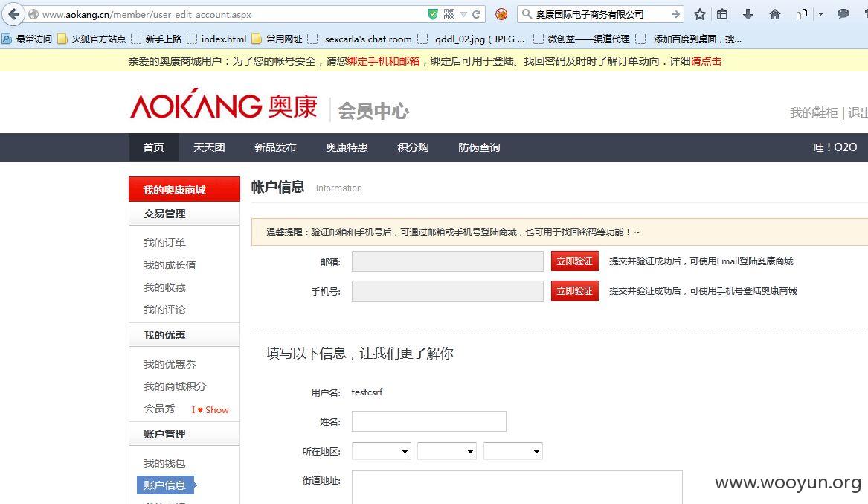The image size is (868, 504).
Task: Open the QR code icon in address bar
Action: (x=449, y=14)
